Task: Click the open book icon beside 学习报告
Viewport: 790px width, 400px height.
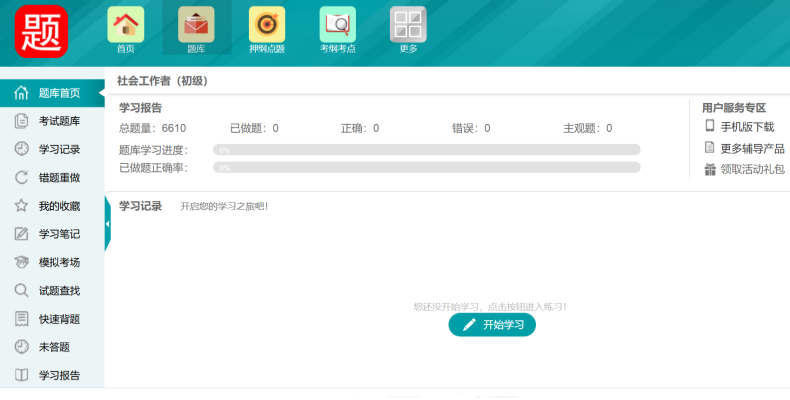Action: tap(21, 375)
